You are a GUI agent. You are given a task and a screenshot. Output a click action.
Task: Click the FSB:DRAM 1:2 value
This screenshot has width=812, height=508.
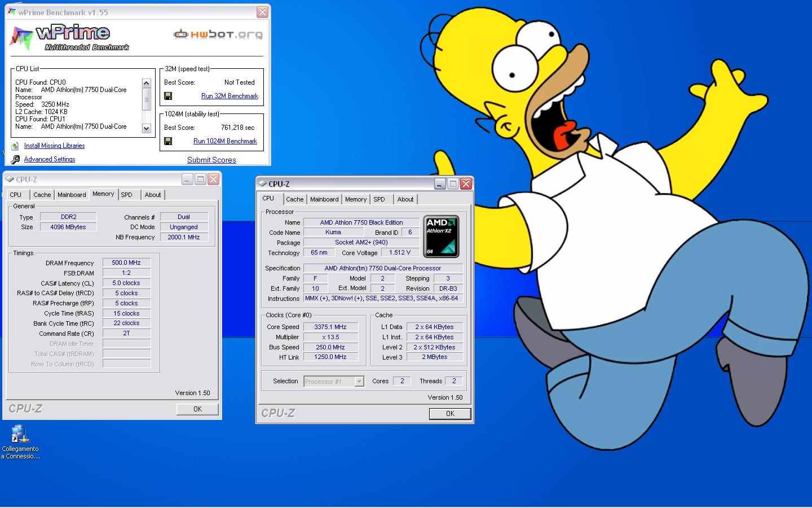pos(126,273)
